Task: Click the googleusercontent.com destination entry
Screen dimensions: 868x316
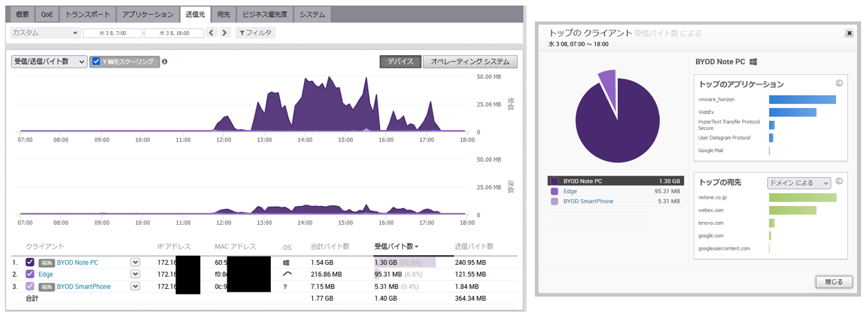Action: (724, 248)
